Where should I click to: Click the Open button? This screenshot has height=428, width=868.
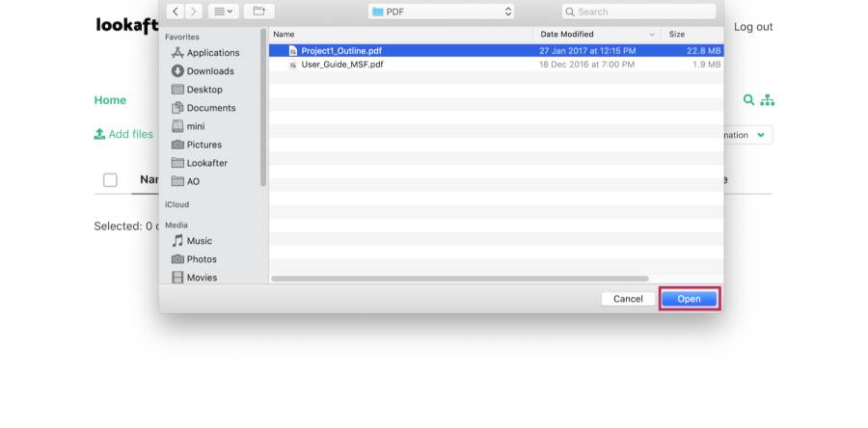[689, 299]
